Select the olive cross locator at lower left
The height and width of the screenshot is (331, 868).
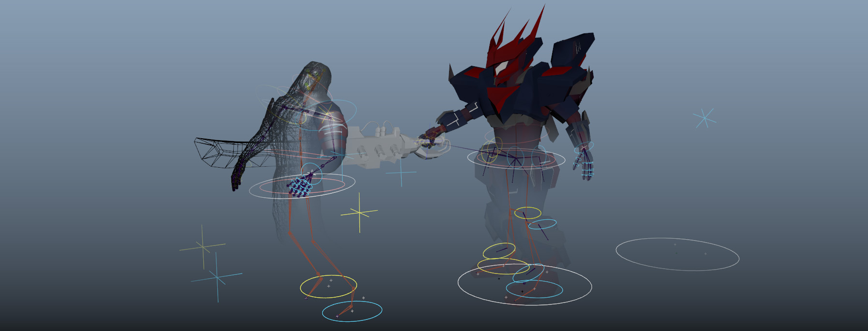(203, 246)
